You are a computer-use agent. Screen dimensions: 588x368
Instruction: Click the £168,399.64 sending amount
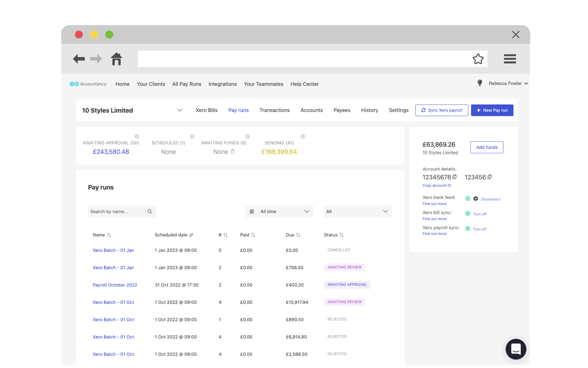point(279,152)
